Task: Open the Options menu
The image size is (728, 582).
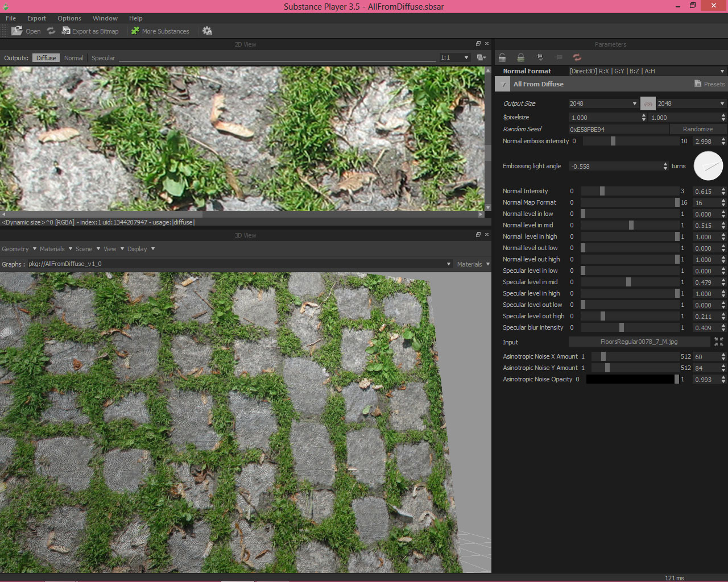Action: click(x=69, y=18)
